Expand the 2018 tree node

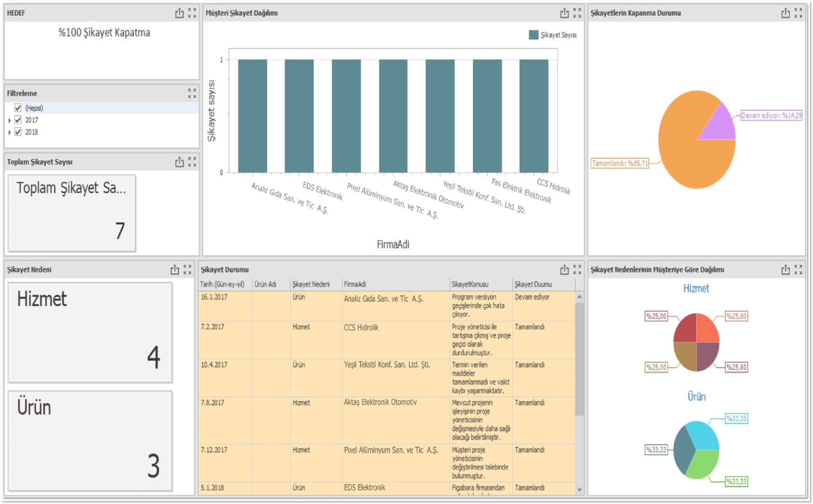[x=9, y=133]
